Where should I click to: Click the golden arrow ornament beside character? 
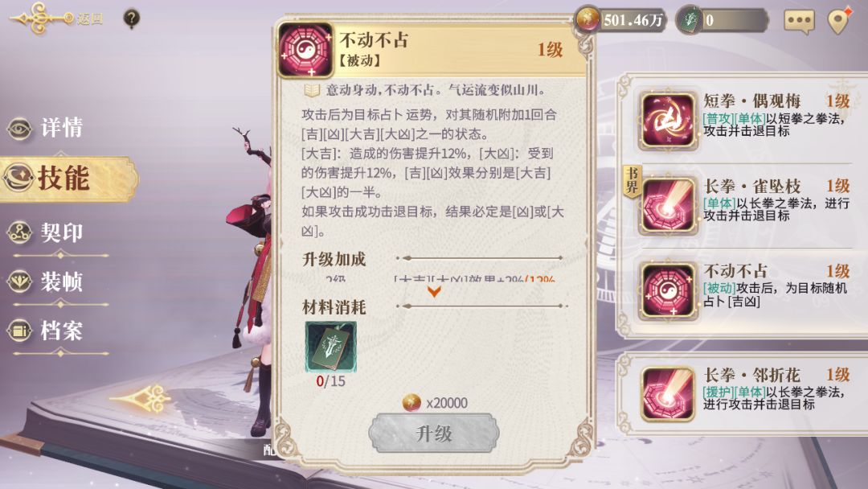(140, 399)
